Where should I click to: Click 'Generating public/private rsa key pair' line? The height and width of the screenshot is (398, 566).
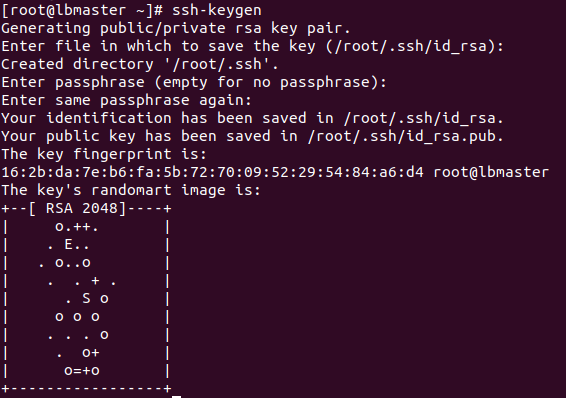tap(176, 28)
